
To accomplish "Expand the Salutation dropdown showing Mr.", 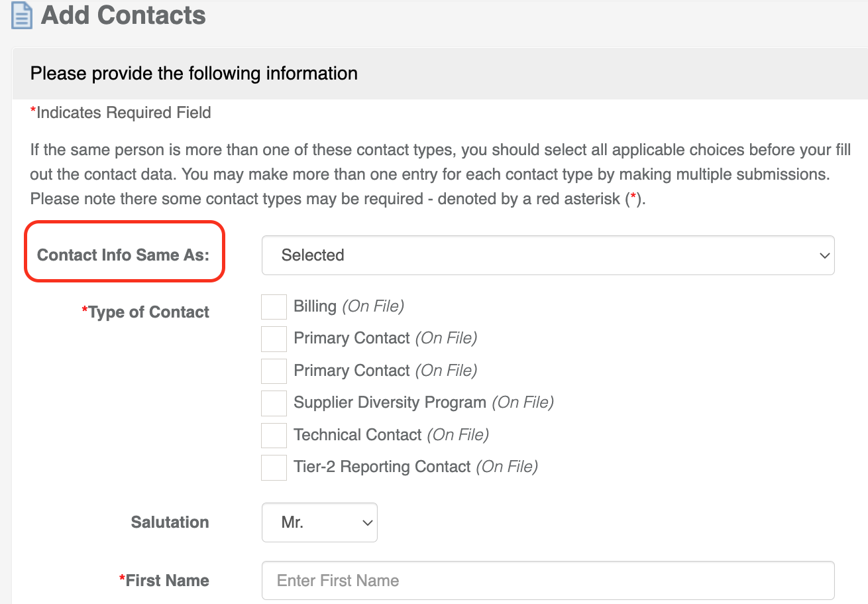I will [319, 522].
